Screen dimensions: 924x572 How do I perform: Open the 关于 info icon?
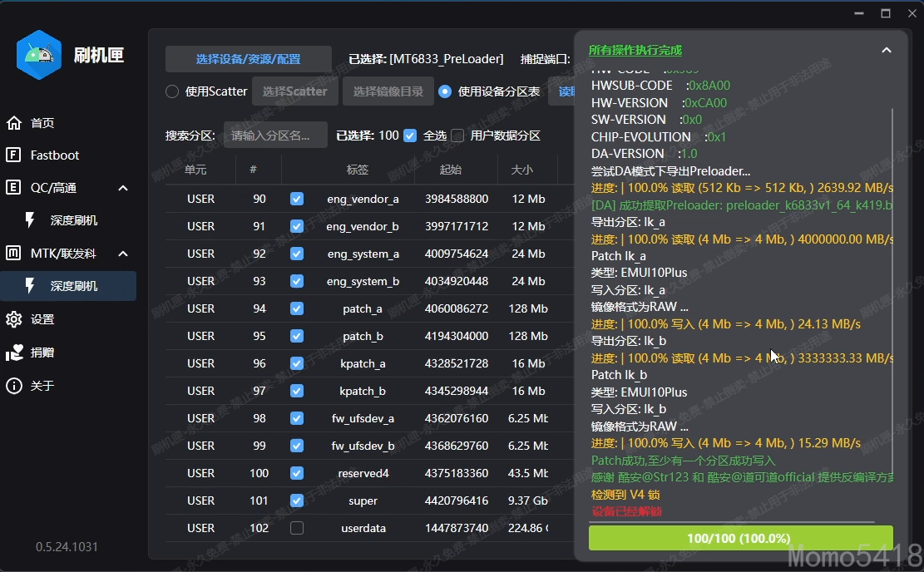tap(14, 386)
